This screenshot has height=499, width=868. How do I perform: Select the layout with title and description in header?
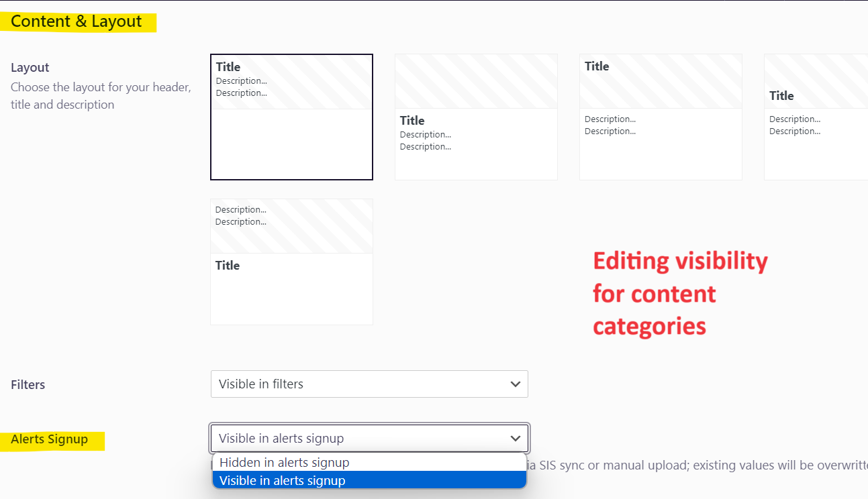(x=291, y=117)
